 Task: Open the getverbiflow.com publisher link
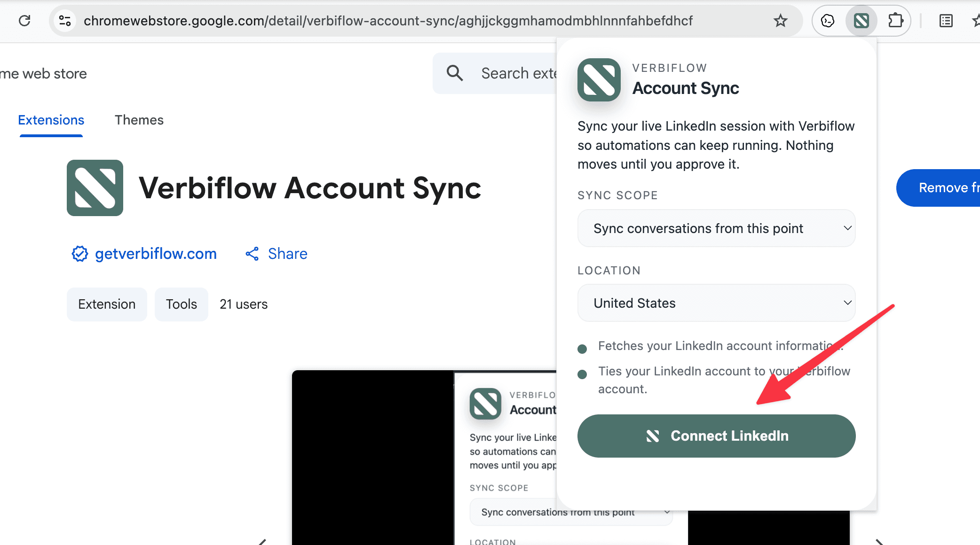click(x=156, y=254)
